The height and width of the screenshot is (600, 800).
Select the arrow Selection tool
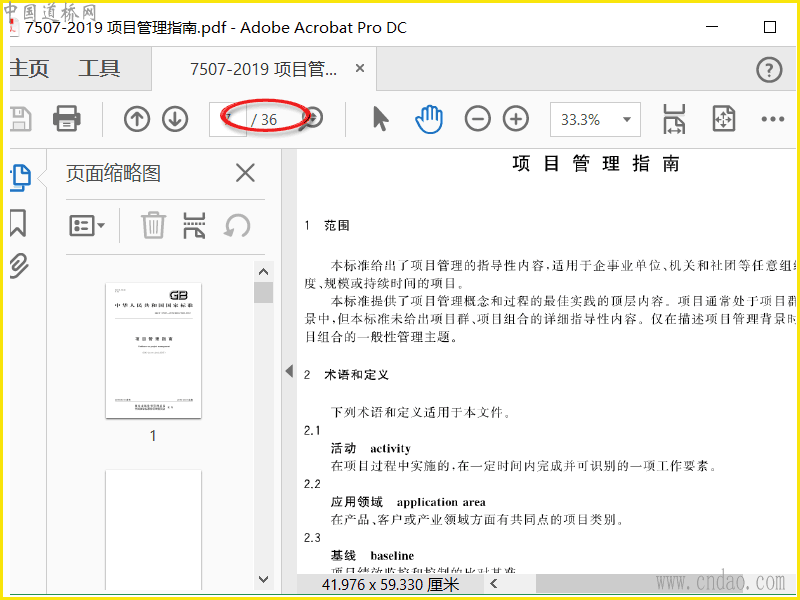point(381,119)
